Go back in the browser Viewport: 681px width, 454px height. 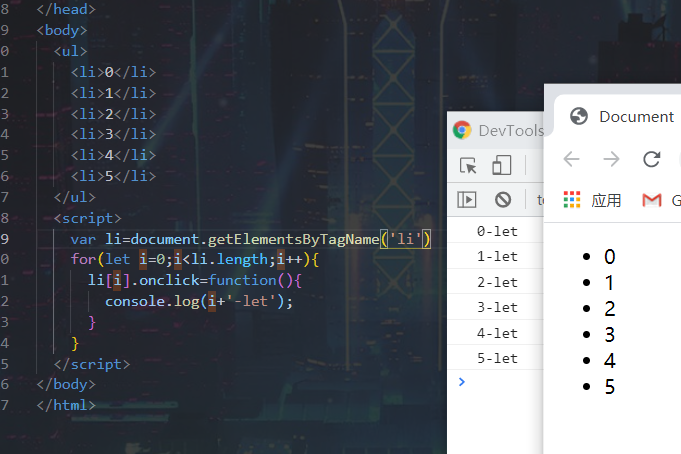pos(572,159)
